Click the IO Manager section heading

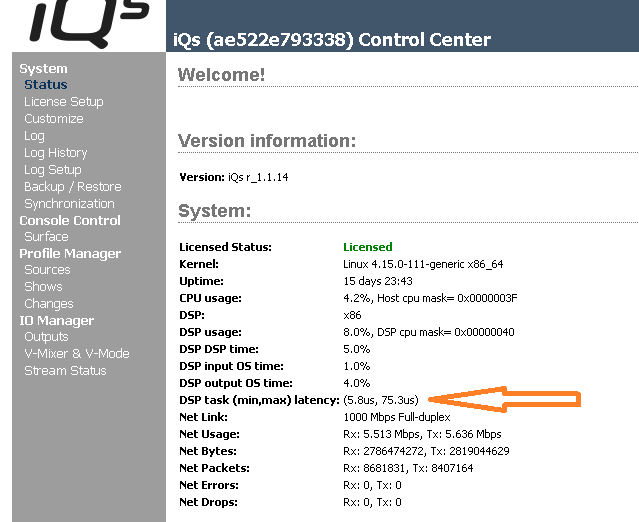[57, 321]
